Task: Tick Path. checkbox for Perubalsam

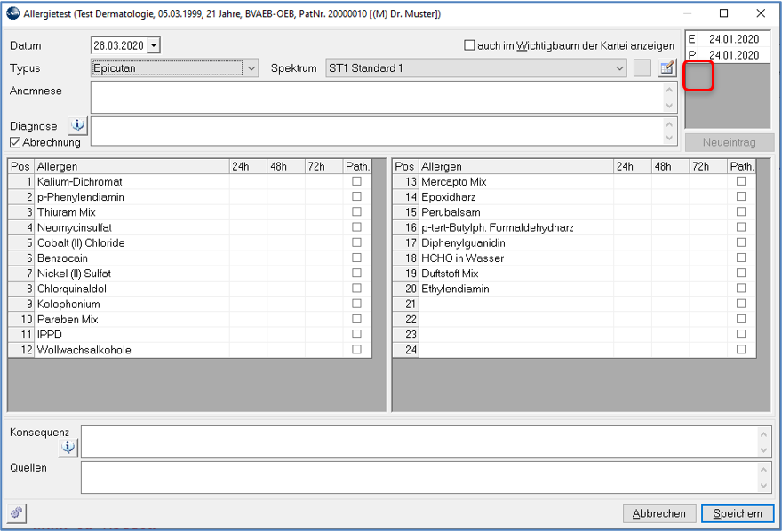Action: point(741,212)
